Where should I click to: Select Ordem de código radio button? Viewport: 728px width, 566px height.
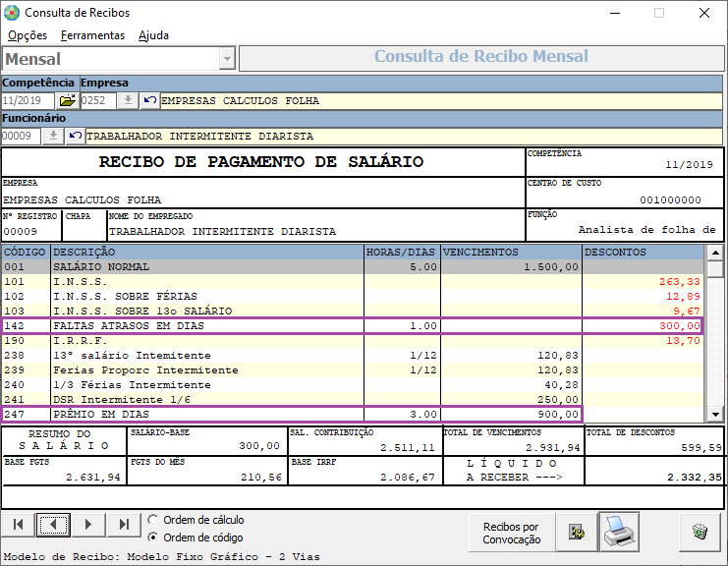coord(152,538)
